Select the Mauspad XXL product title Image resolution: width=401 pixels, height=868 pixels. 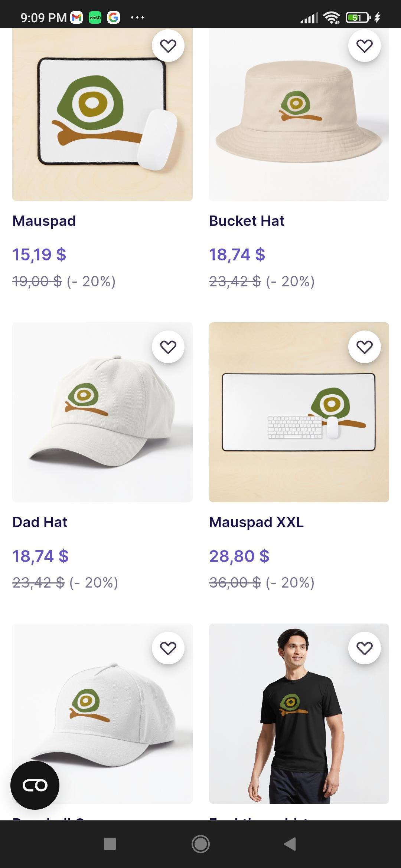(x=256, y=522)
